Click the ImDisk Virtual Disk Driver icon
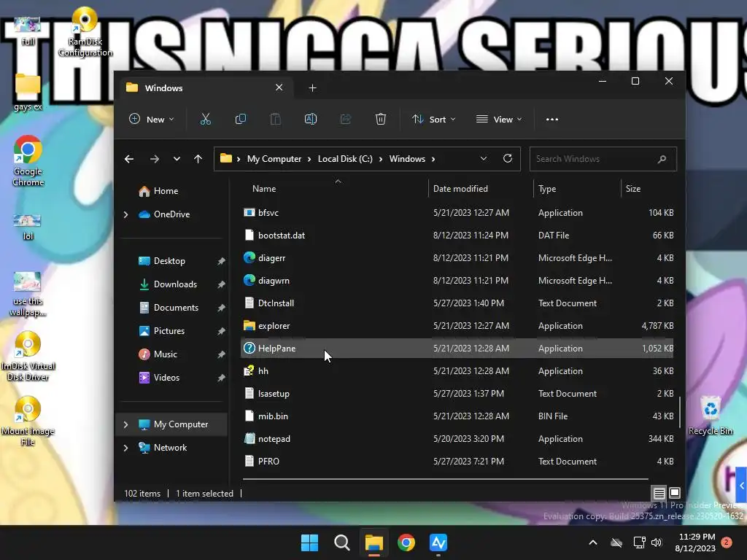 pos(28,357)
